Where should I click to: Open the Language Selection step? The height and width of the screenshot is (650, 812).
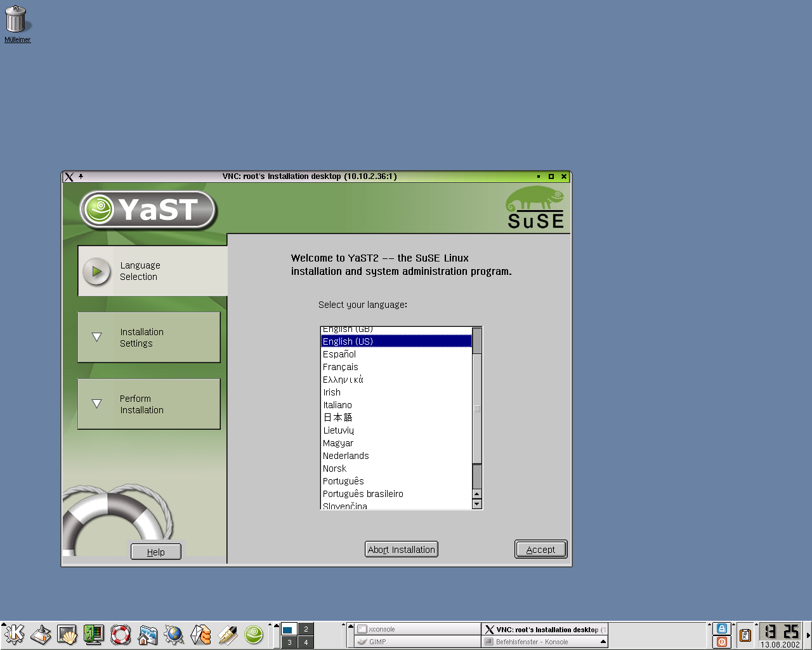coord(152,271)
